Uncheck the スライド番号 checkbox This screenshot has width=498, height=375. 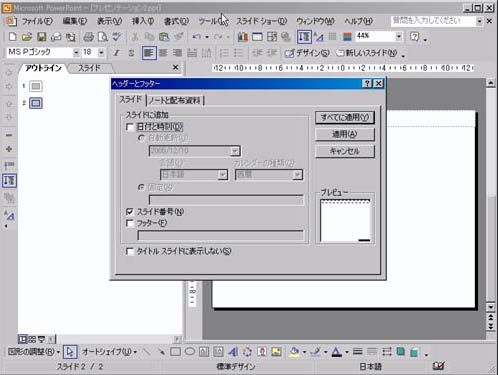point(130,212)
